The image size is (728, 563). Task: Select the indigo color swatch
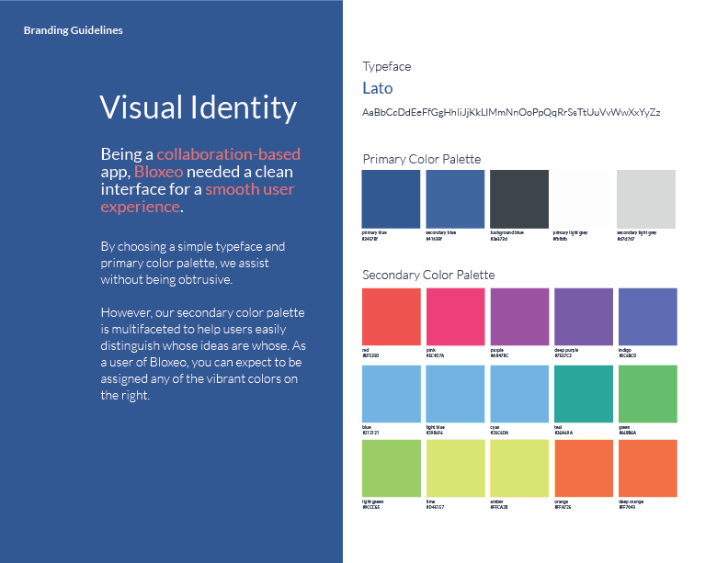648,317
